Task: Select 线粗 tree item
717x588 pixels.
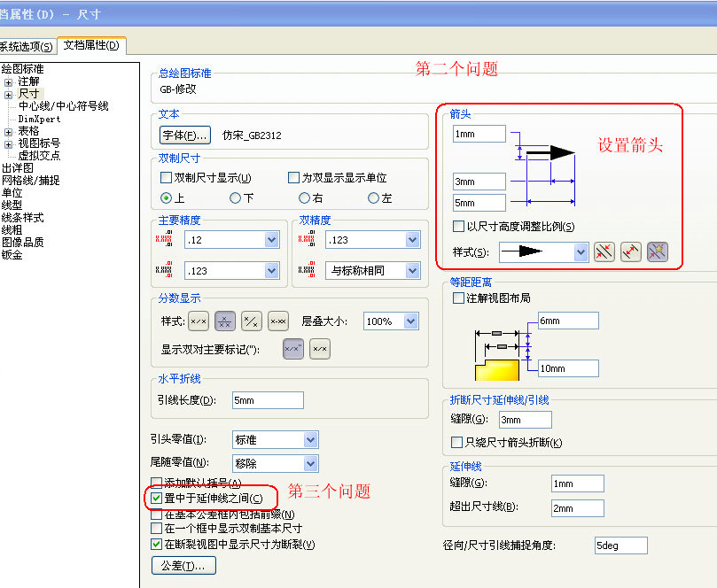Action: [12, 229]
